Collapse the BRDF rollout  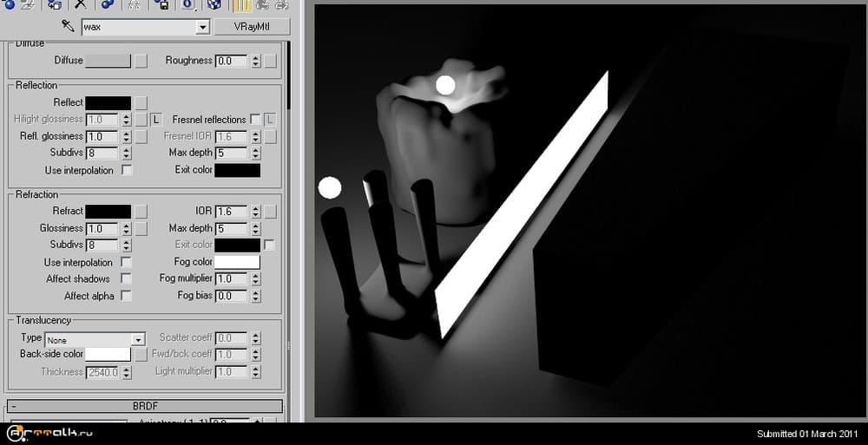point(145,406)
